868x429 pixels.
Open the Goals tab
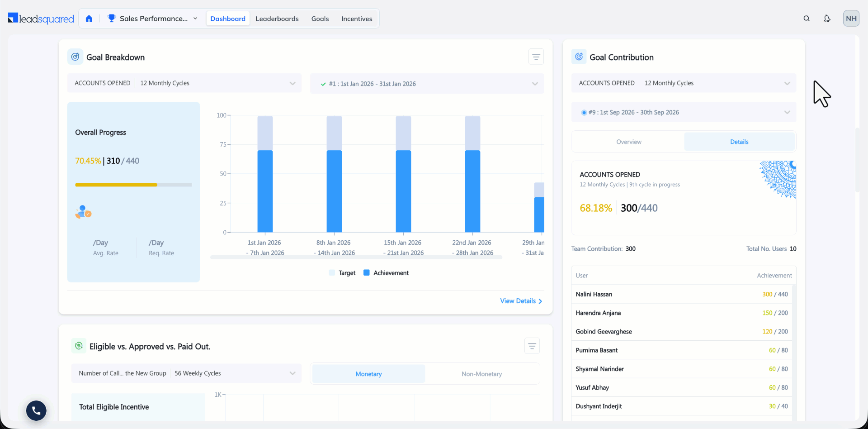point(320,19)
